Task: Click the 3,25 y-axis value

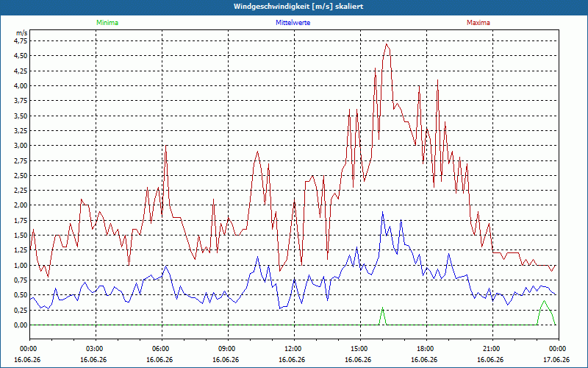Action: click(21, 131)
